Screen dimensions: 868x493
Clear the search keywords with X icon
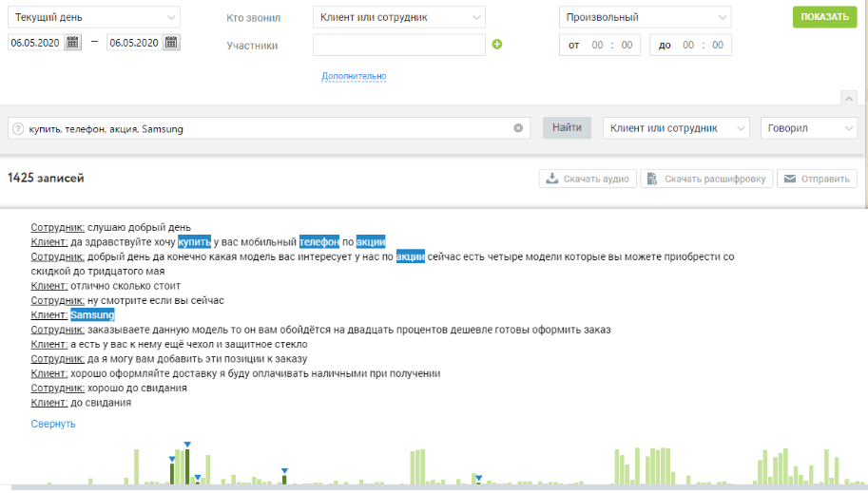(x=518, y=128)
